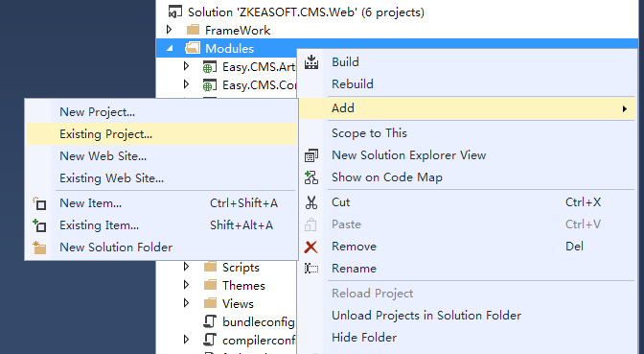Click the New Solution Explorer View icon
Screen dimensions: 644x354
[x=311, y=155]
